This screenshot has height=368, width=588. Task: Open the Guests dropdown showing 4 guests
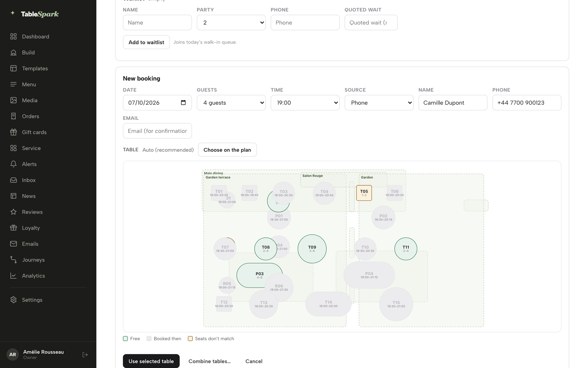231,103
